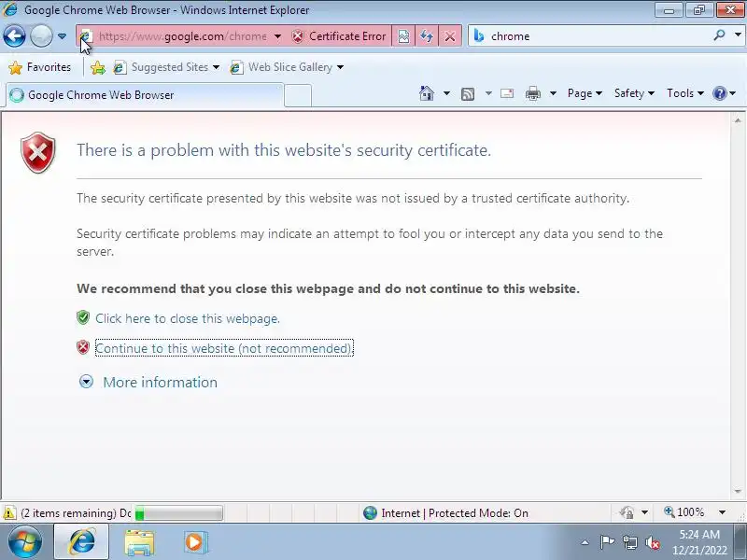
Task: Click the blue Help question-mark icon
Action: (719, 93)
